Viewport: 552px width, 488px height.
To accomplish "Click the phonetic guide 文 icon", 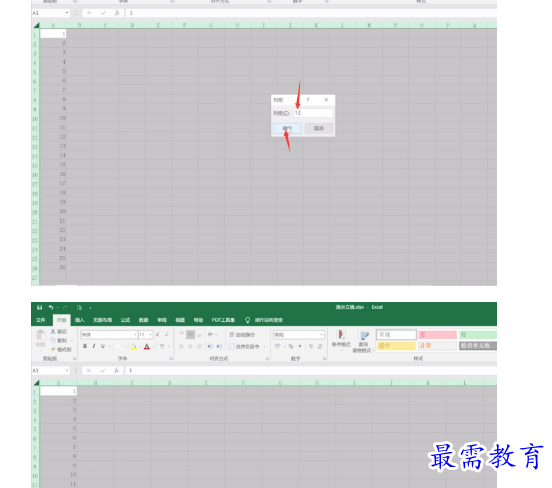I will pyautogui.click(x=162, y=346).
